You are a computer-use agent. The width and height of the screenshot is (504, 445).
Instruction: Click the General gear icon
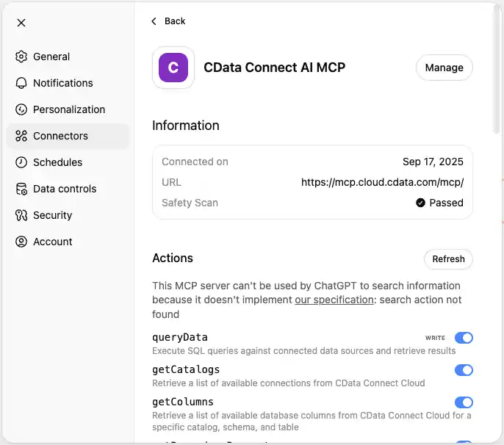21,57
